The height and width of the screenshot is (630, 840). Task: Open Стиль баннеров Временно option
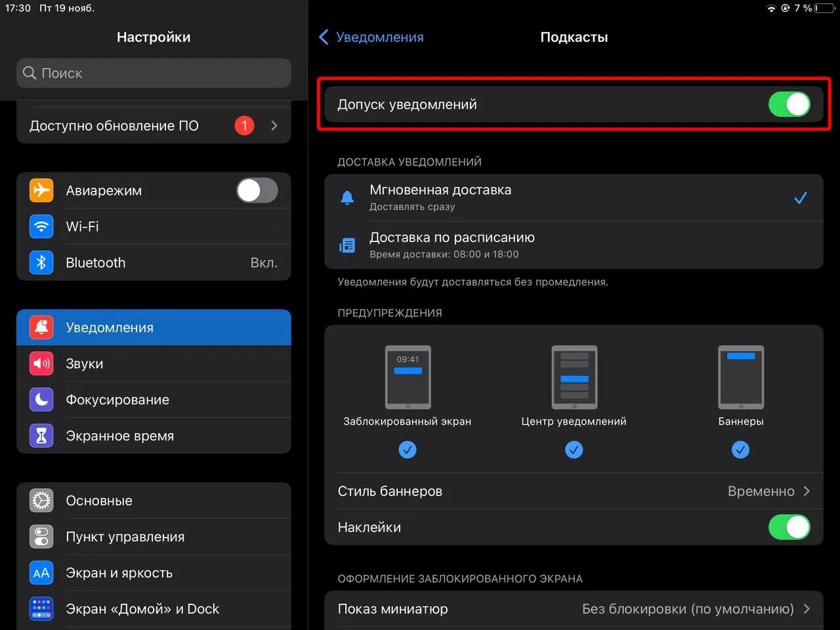[x=574, y=491]
